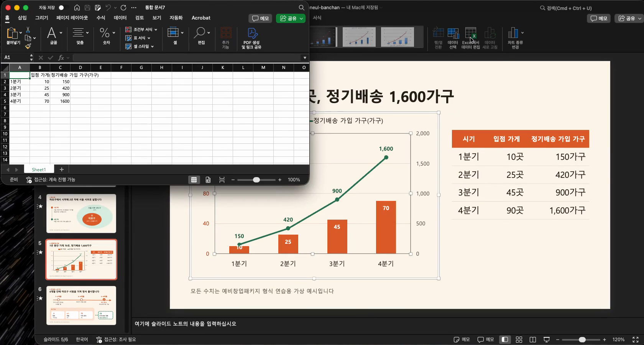The height and width of the screenshot is (345, 644).
Task: Click the Format Painter brush icon
Action: [28, 46]
